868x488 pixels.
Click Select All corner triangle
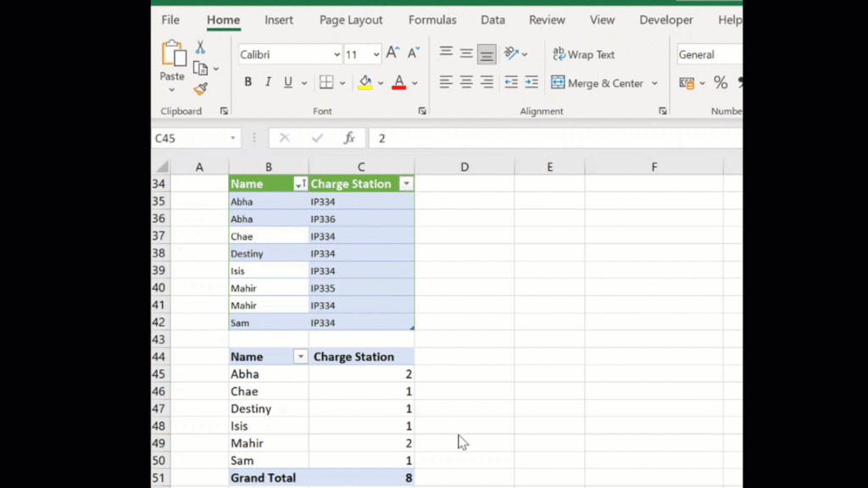click(x=162, y=167)
